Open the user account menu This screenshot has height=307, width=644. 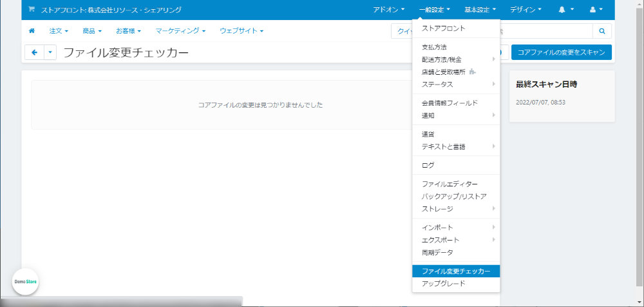[x=596, y=9]
